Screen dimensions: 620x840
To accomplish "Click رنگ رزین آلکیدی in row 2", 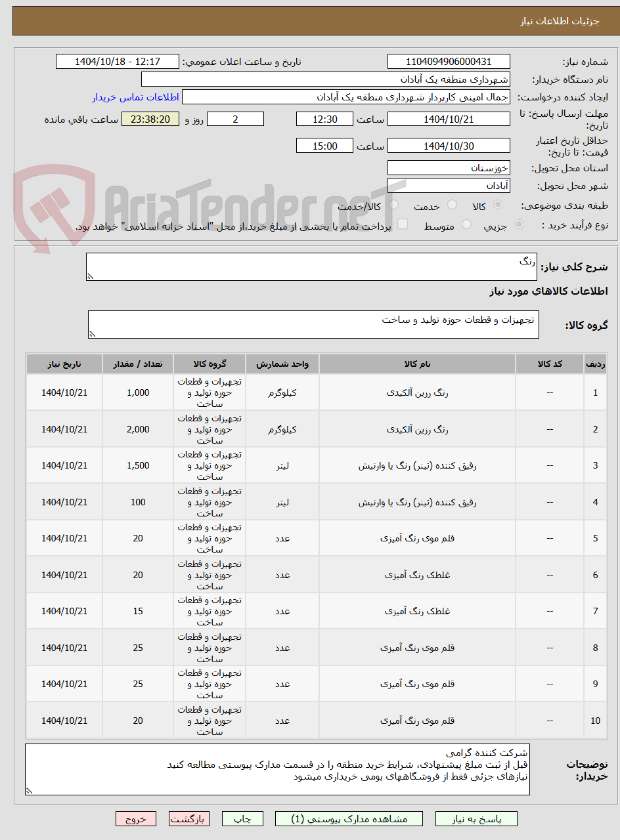I will click(x=418, y=429).
